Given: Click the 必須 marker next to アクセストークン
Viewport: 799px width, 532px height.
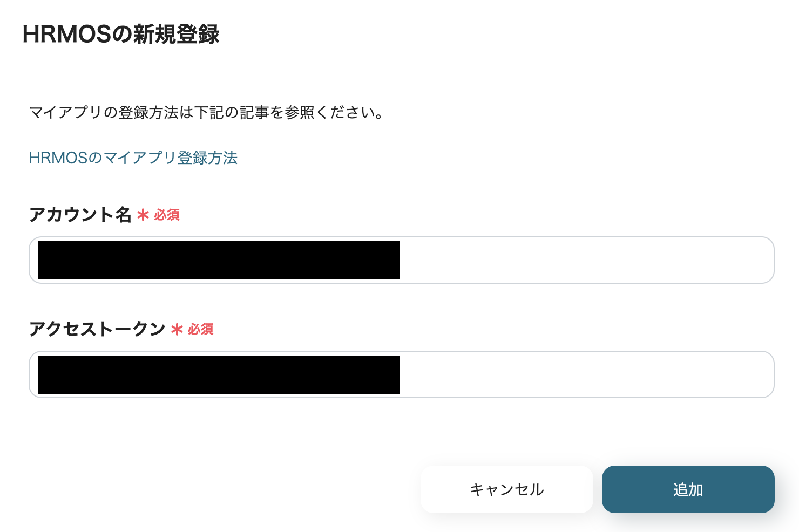Looking at the screenshot, I should point(201,330).
